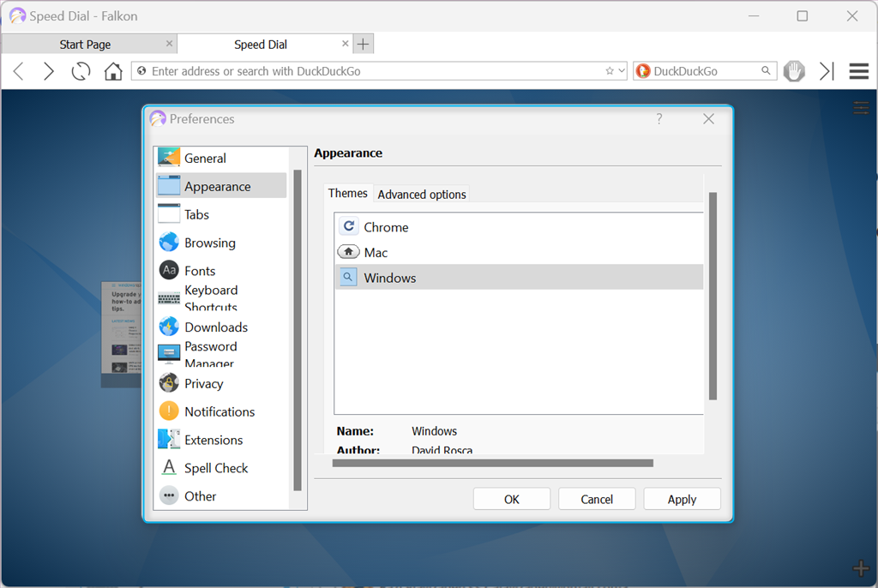Image resolution: width=878 pixels, height=588 pixels.
Task: Open the Other preferences section
Action: [x=221, y=496]
